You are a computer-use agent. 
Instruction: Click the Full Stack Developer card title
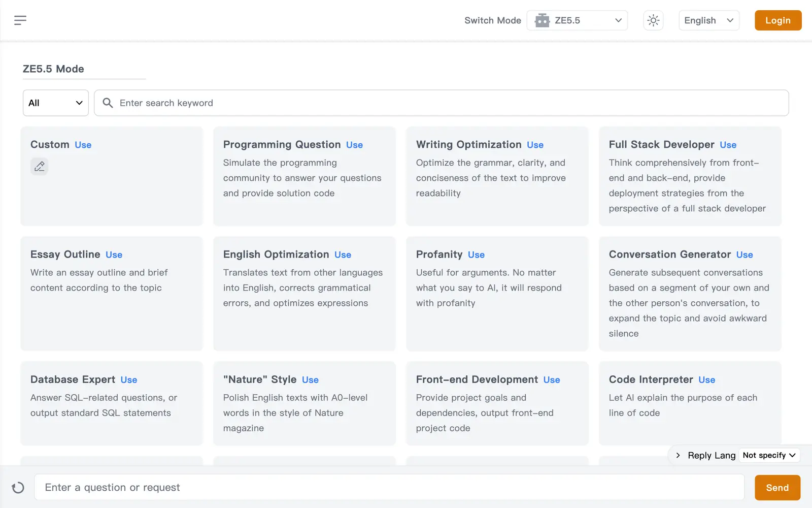click(x=661, y=144)
